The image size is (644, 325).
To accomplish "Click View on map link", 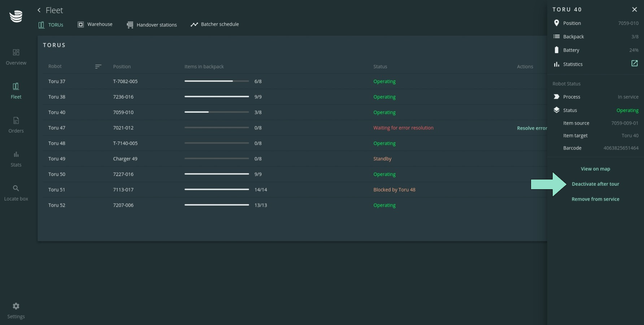I will coord(595,169).
